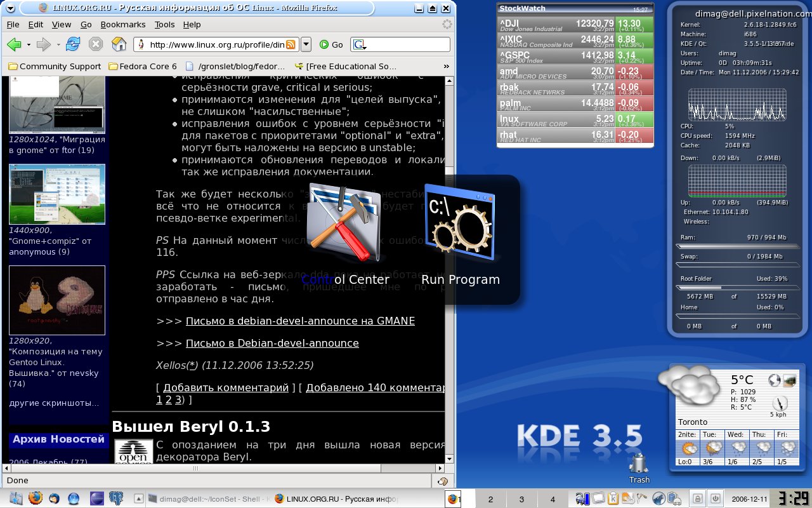Open the Firefox window menu button in titlebar
812x508 pixels.
pyautogui.click(x=9, y=8)
